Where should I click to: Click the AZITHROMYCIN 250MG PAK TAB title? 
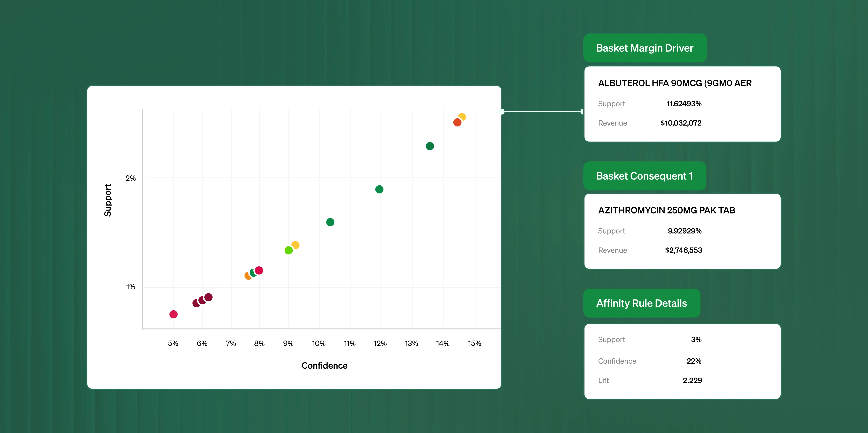coord(666,210)
